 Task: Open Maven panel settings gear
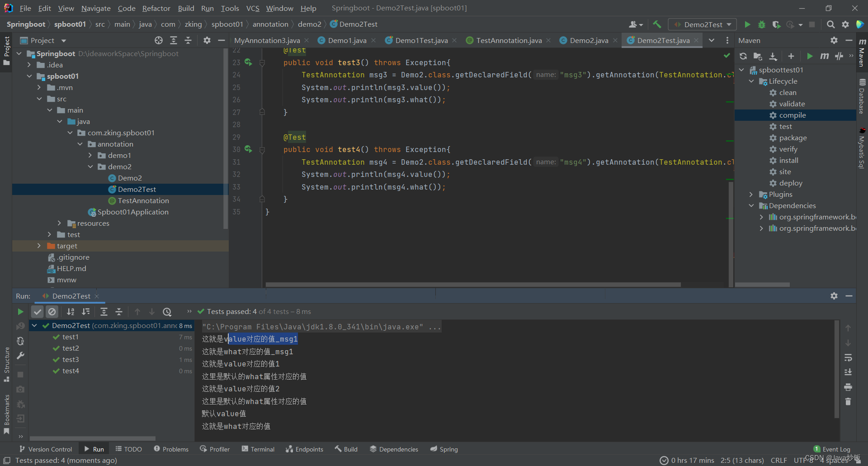(834, 40)
